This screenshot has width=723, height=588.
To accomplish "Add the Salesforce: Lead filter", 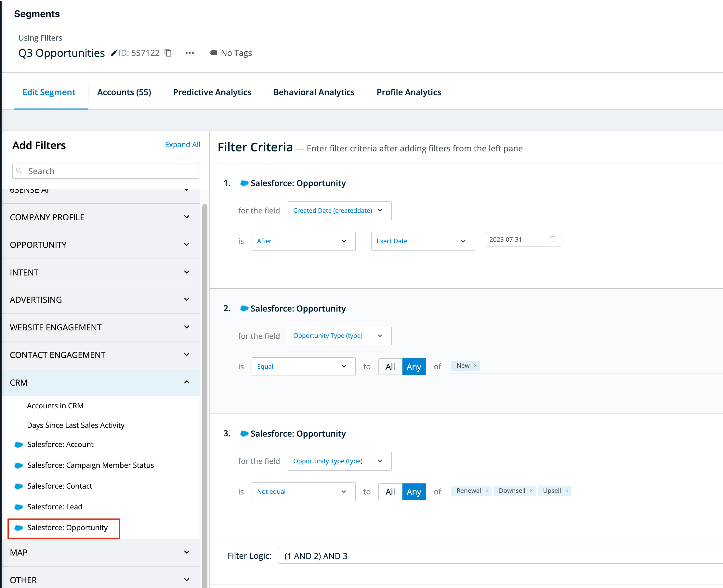I will coord(55,507).
